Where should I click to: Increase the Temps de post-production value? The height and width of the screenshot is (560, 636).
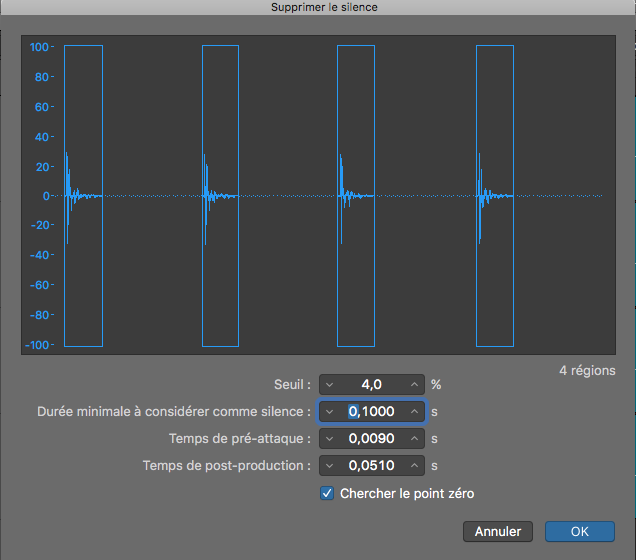coord(414,466)
